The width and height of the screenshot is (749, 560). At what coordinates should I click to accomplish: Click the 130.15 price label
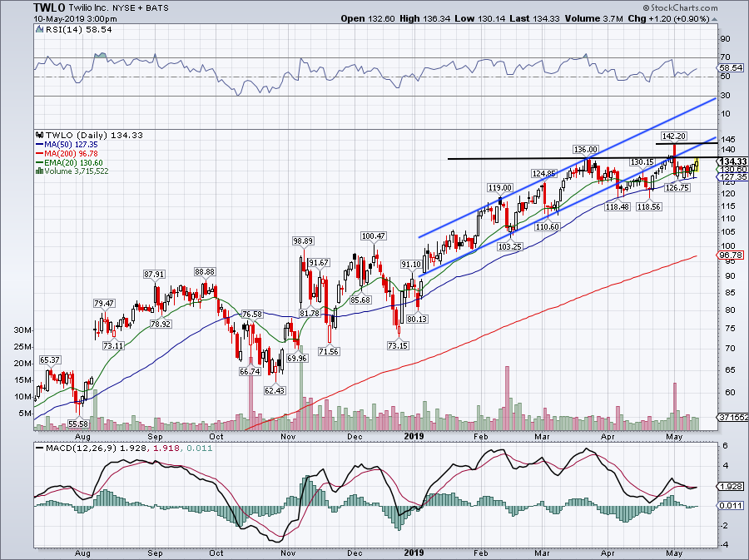642,162
